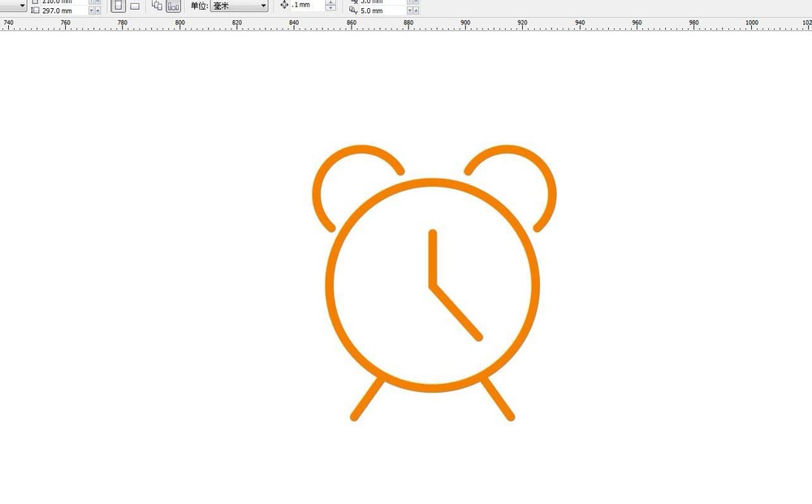Viewport: 812px width, 504px height.
Task: Select landscape page orientation
Action: point(135,6)
